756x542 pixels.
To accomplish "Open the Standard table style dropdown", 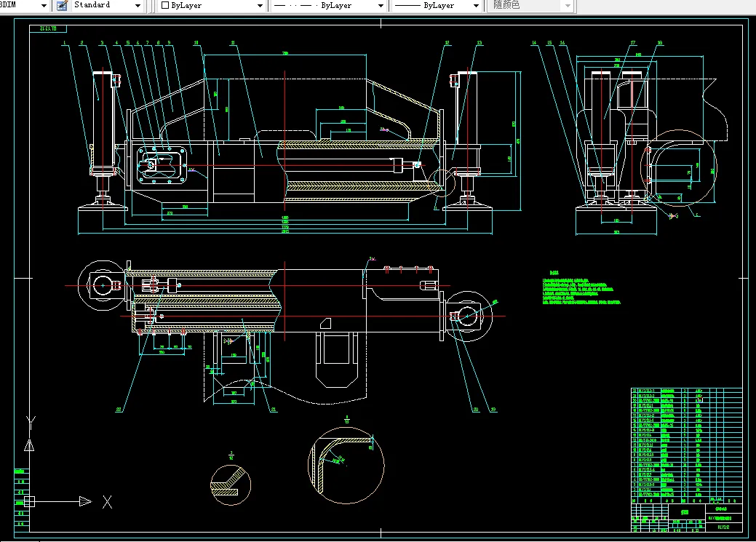I will [138, 5].
